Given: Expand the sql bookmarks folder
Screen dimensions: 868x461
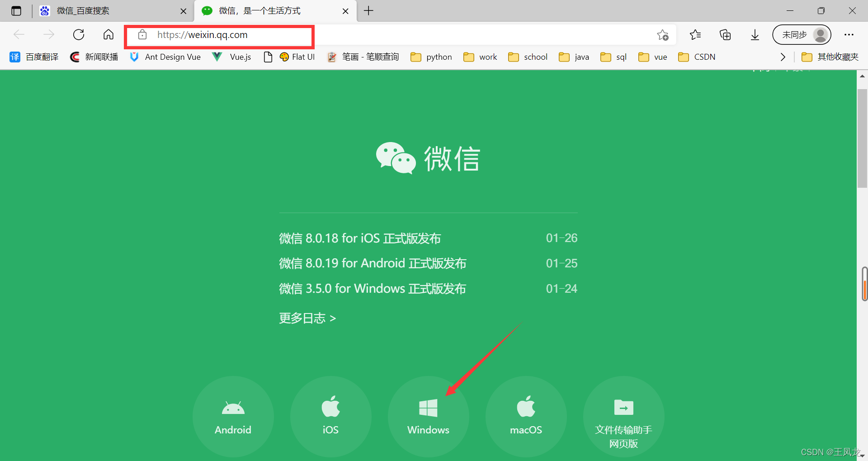Looking at the screenshot, I should [613, 57].
